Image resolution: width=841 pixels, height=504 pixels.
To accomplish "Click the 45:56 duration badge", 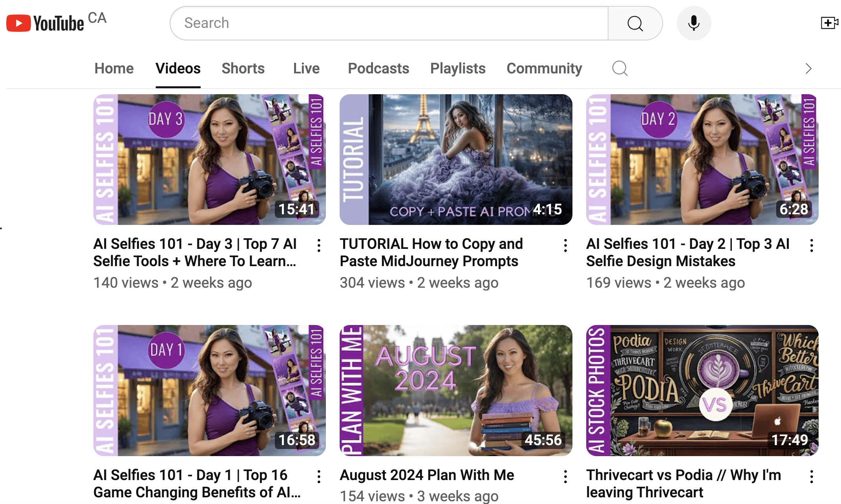I will pyautogui.click(x=543, y=440).
